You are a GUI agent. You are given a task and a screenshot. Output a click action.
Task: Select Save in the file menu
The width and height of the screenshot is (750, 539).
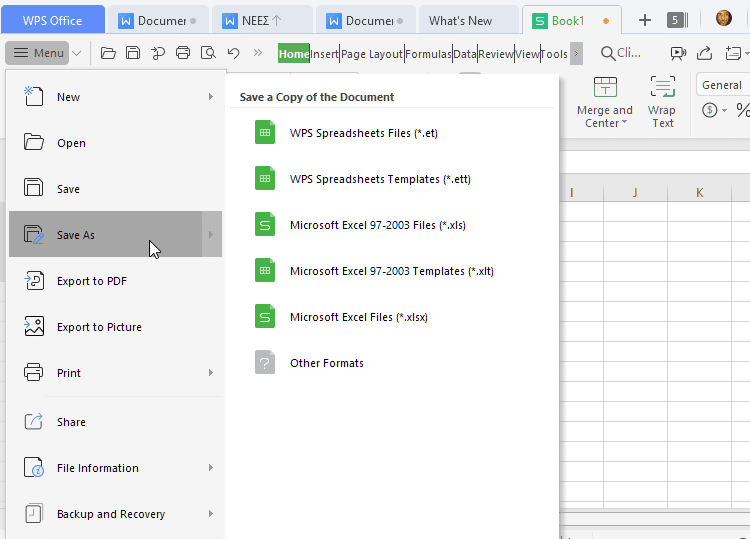116,189
